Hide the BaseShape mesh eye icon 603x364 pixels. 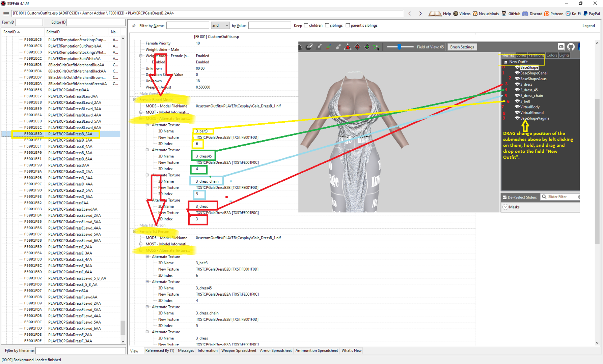pyautogui.click(x=517, y=67)
